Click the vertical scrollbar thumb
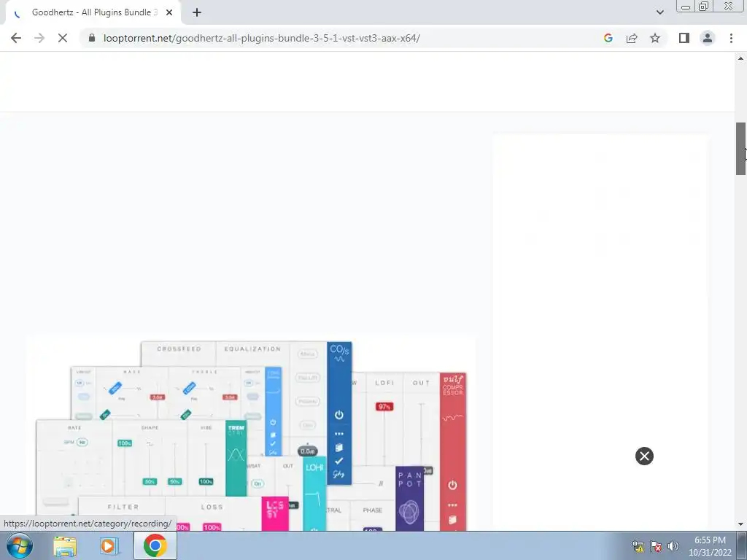Image resolution: width=747 pixels, height=560 pixels. (x=741, y=149)
